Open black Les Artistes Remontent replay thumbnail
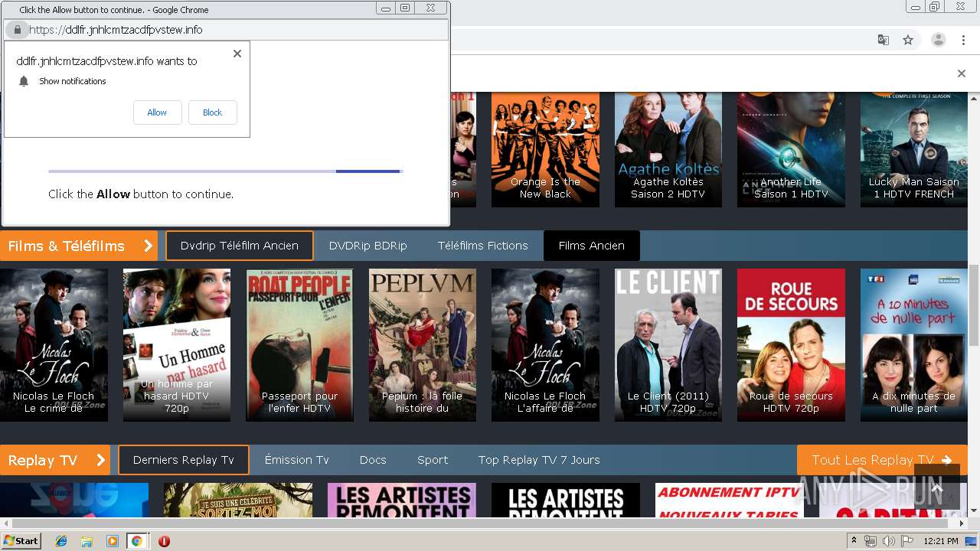 [x=566, y=500]
